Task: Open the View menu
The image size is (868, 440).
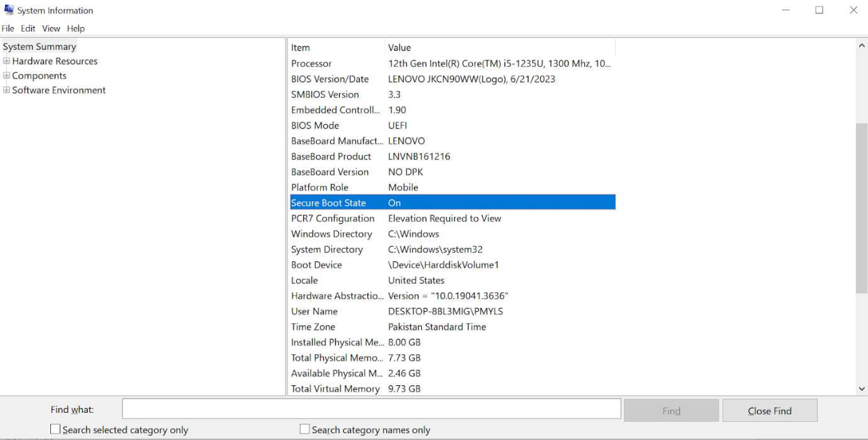Action: point(50,28)
